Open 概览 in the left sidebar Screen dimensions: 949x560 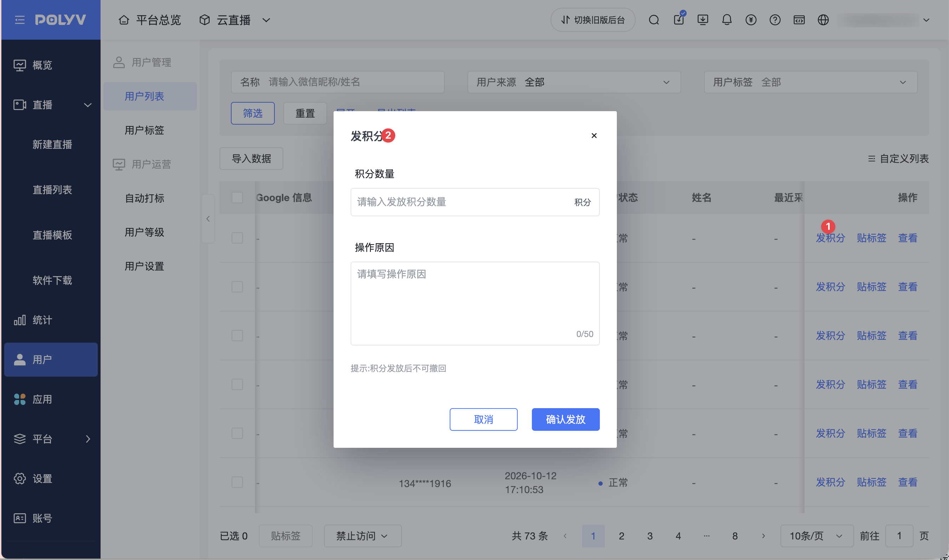51,65
